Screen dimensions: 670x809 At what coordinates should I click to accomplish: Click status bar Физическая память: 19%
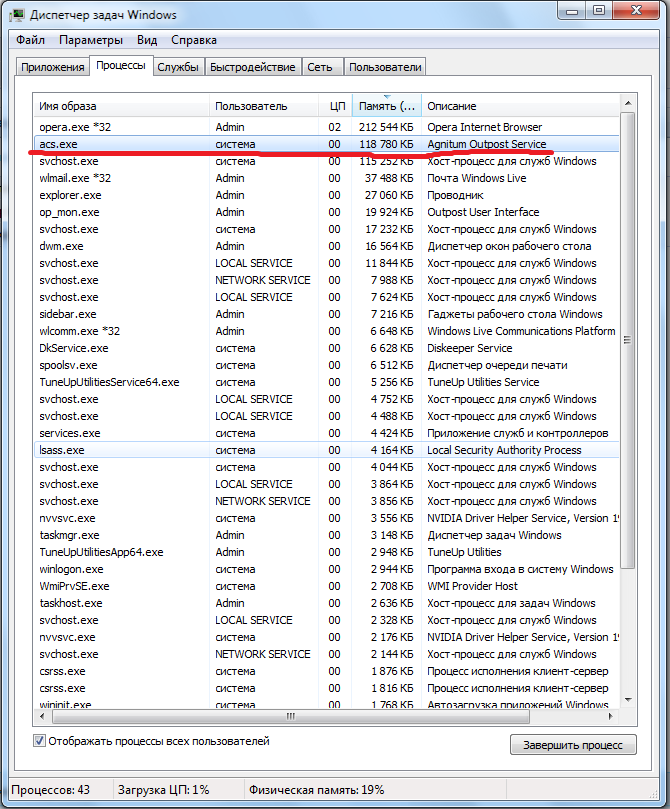click(316, 790)
